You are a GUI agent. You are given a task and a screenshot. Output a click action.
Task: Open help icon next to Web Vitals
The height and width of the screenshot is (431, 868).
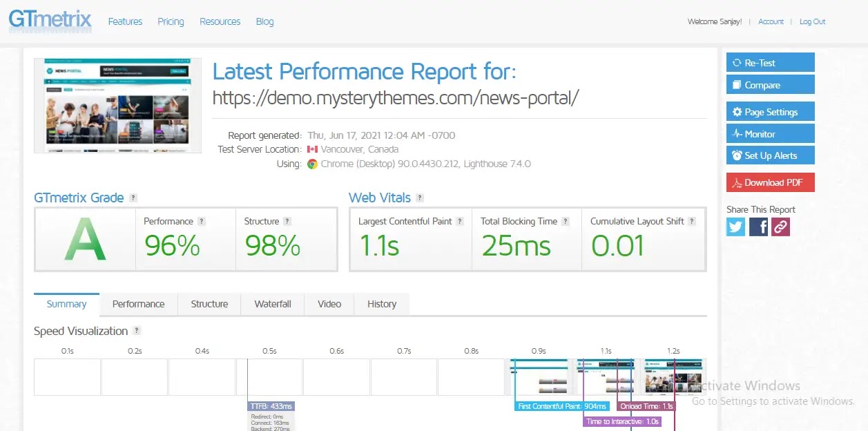pos(420,198)
